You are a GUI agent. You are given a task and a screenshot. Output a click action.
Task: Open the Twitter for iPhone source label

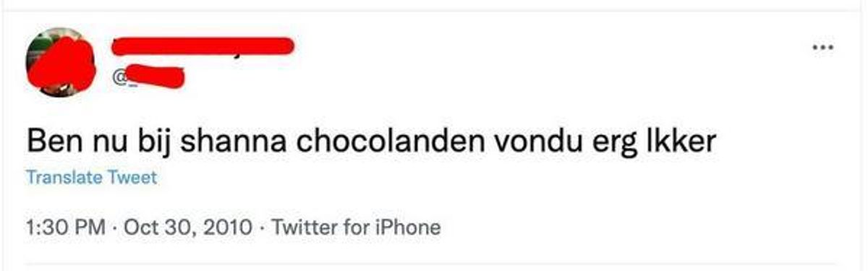coord(354,228)
